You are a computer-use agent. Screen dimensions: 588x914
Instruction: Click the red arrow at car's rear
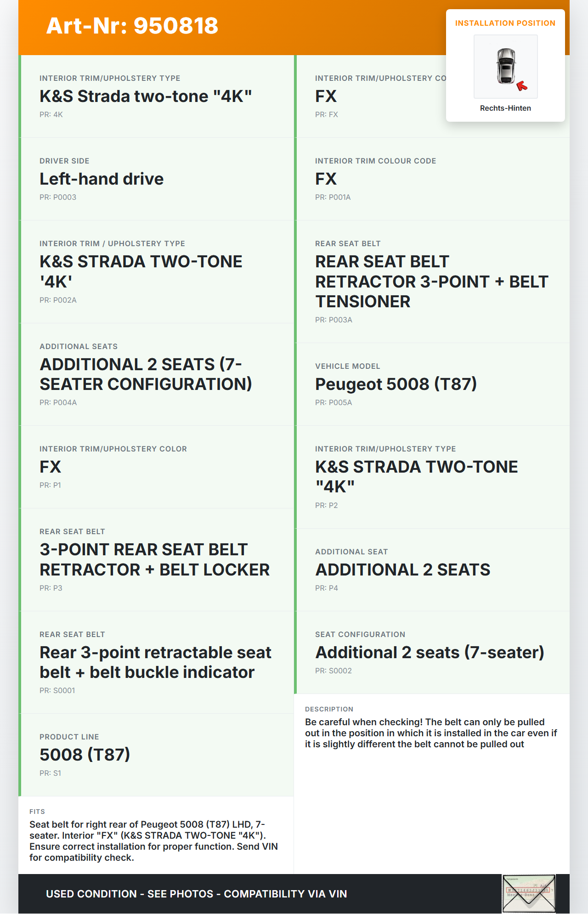[x=522, y=86]
